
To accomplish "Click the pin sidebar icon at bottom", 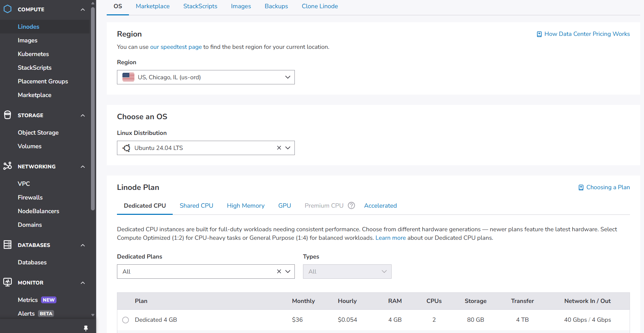I will (x=86, y=328).
